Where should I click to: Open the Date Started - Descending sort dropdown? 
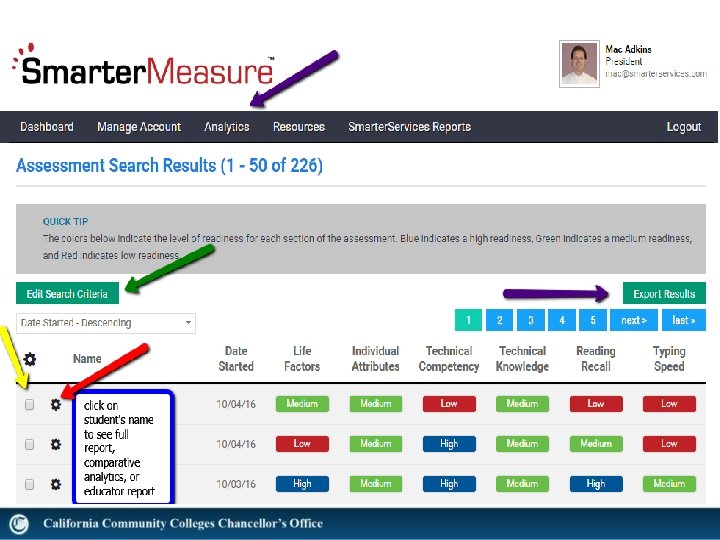[x=106, y=323]
